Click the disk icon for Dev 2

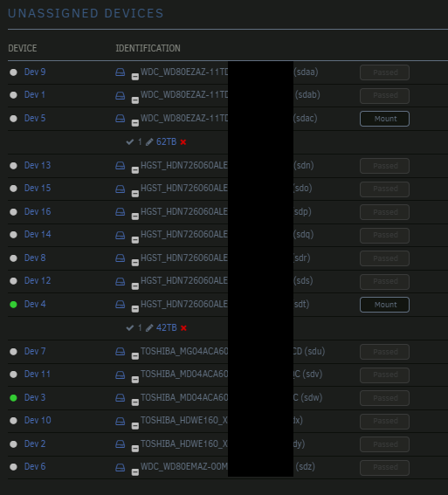(120, 444)
